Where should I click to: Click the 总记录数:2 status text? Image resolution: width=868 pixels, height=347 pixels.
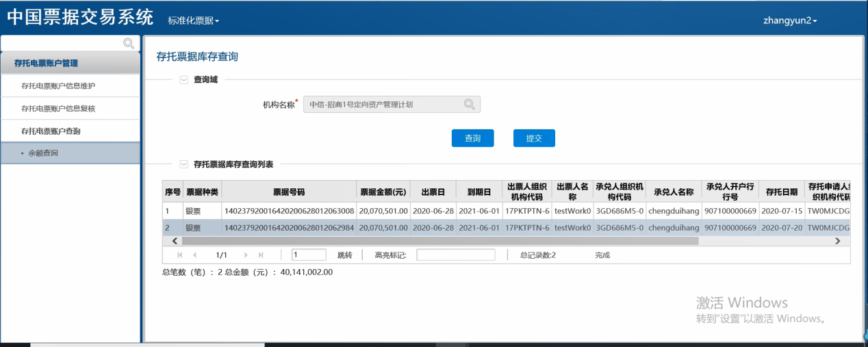pos(538,255)
